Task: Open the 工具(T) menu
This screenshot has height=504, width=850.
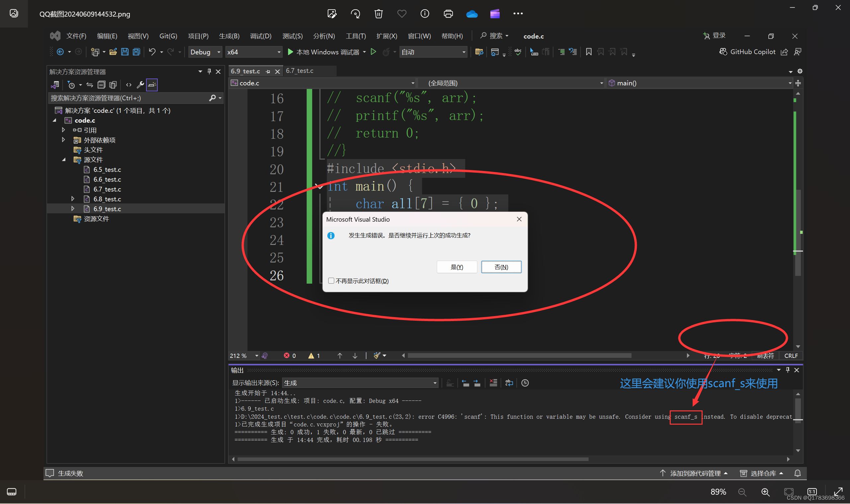Action: click(356, 36)
